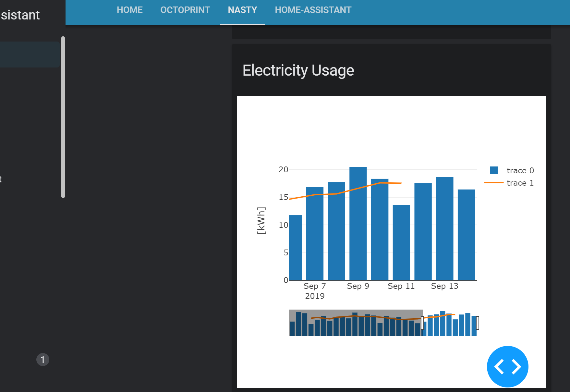The height and width of the screenshot is (392, 570).
Task: Click the Home Assistant sidebar title
Action: (x=19, y=15)
